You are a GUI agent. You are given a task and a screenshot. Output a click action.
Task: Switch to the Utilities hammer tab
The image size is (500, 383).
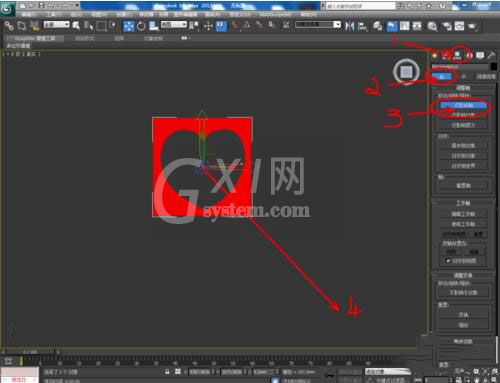tap(491, 55)
